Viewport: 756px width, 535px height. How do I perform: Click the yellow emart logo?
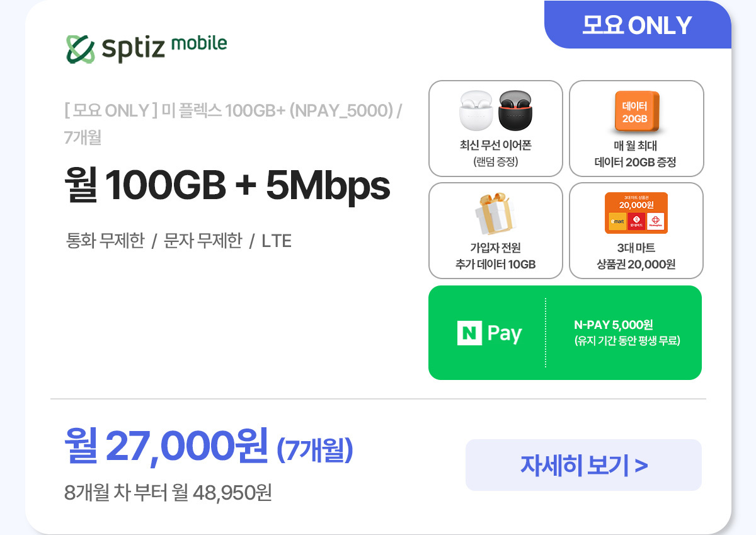coord(617,221)
